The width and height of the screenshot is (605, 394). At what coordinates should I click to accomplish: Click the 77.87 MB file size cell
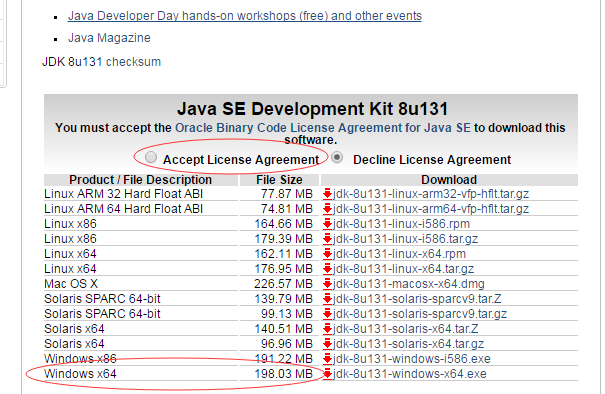click(280, 194)
